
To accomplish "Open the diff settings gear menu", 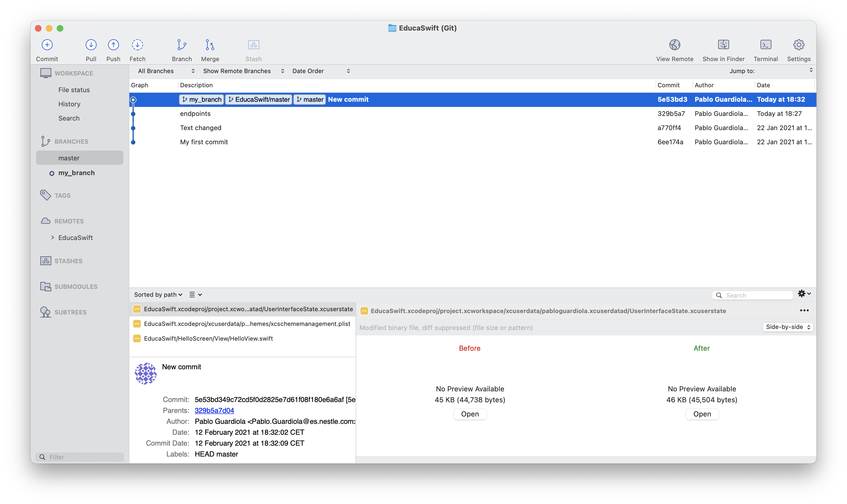I will [804, 294].
